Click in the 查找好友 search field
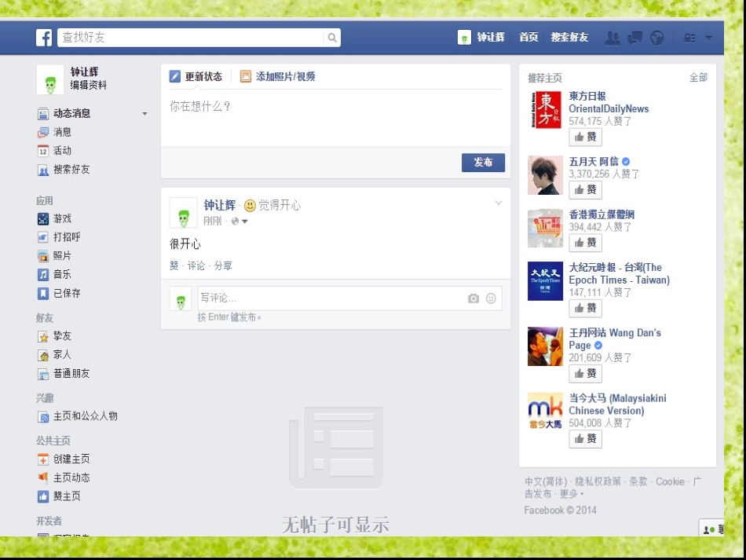746x560 pixels. point(190,37)
